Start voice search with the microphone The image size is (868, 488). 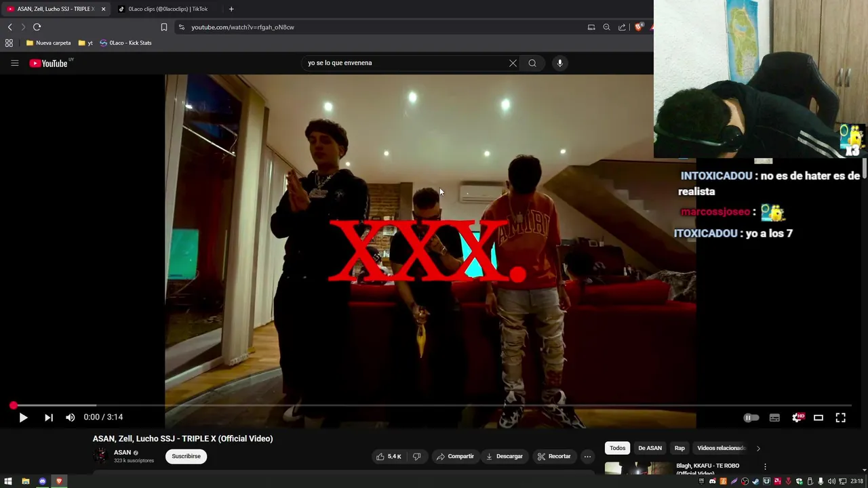(x=559, y=63)
